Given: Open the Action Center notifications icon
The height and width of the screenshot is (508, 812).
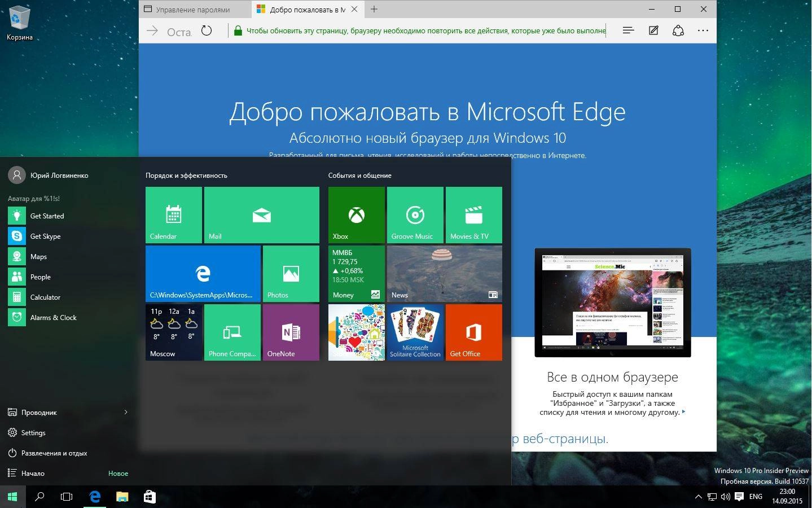Looking at the screenshot, I should pos(739,497).
